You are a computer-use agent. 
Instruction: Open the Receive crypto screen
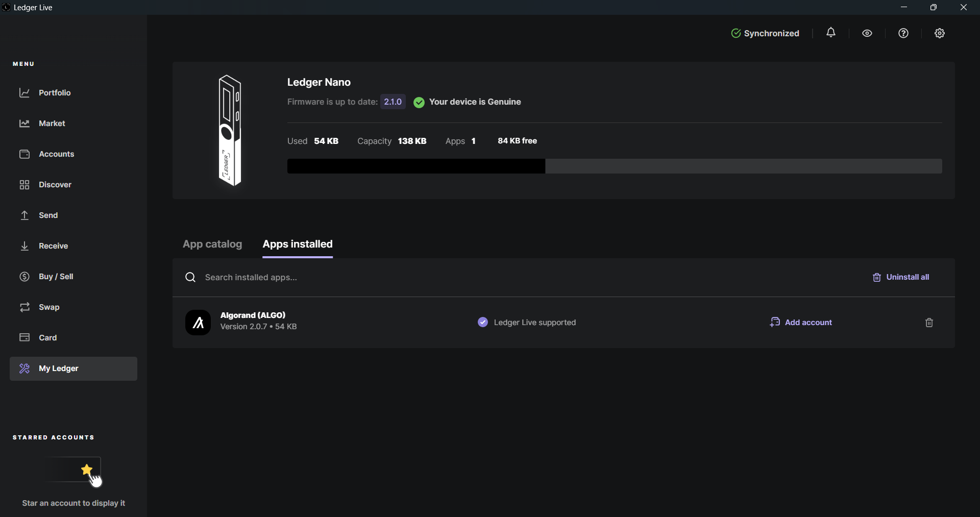(x=54, y=245)
